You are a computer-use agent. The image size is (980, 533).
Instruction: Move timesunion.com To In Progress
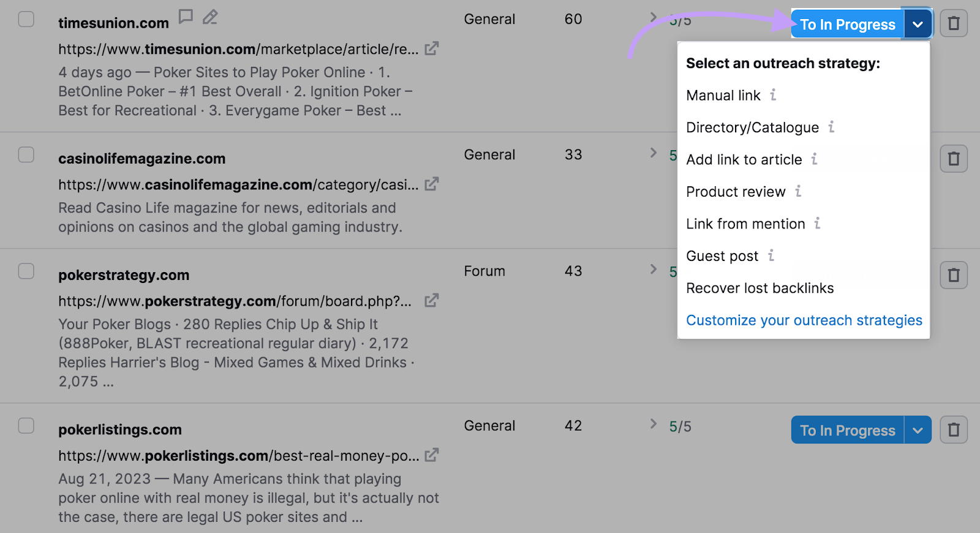848,25
